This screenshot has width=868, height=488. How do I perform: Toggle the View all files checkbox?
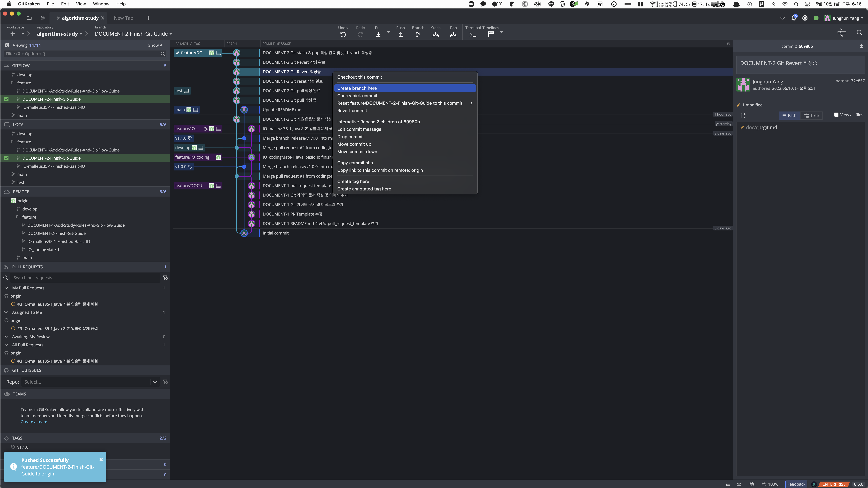[x=836, y=115]
